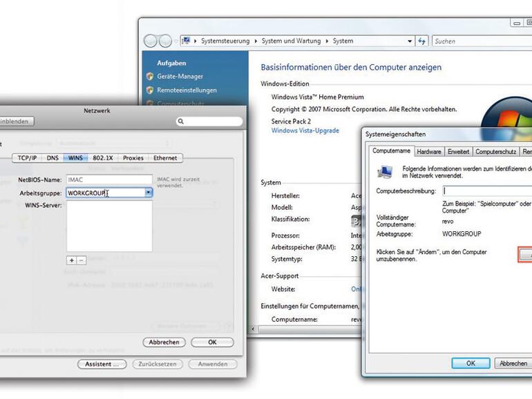The height and width of the screenshot is (399, 532).
Task: Click OK in the Netzwerk WINS sheet
Action: [212, 342]
